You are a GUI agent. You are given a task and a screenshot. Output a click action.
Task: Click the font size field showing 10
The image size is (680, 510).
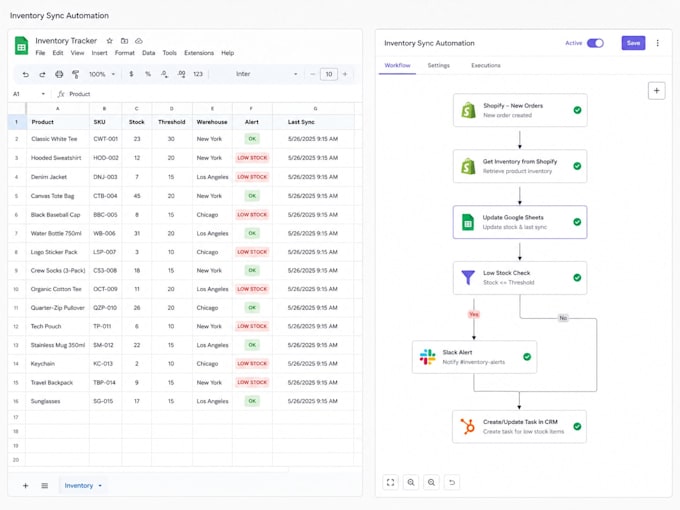(x=329, y=74)
